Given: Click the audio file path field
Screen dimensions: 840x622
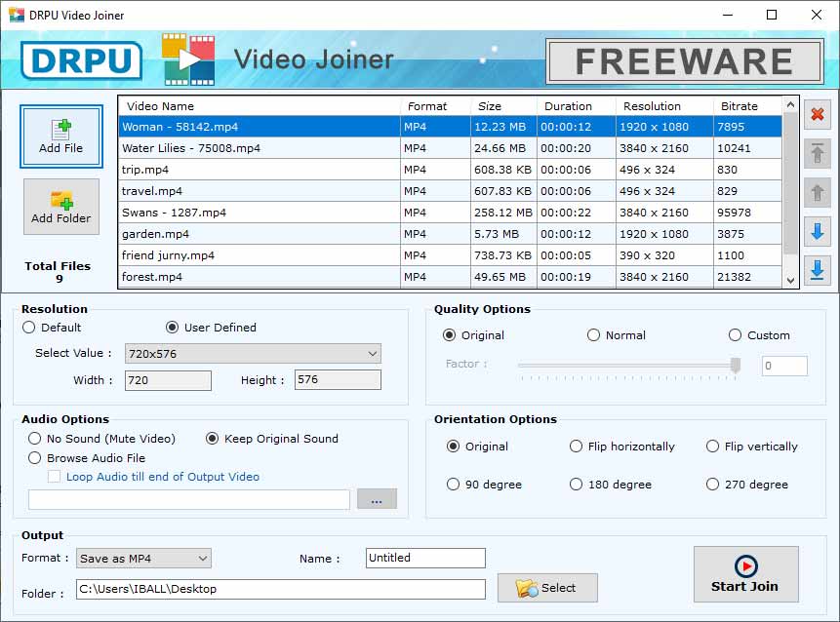Looking at the screenshot, I should 189,499.
